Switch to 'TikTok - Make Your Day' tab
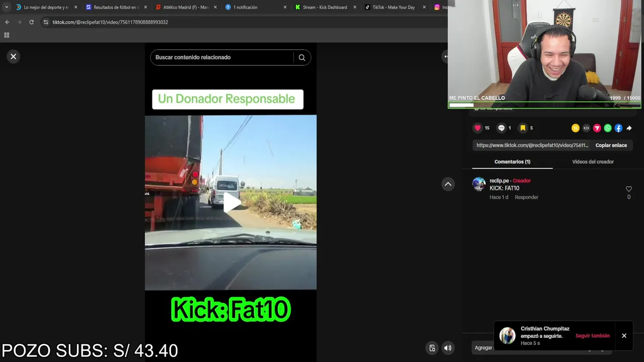644x362 pixels. click(393, 8)
